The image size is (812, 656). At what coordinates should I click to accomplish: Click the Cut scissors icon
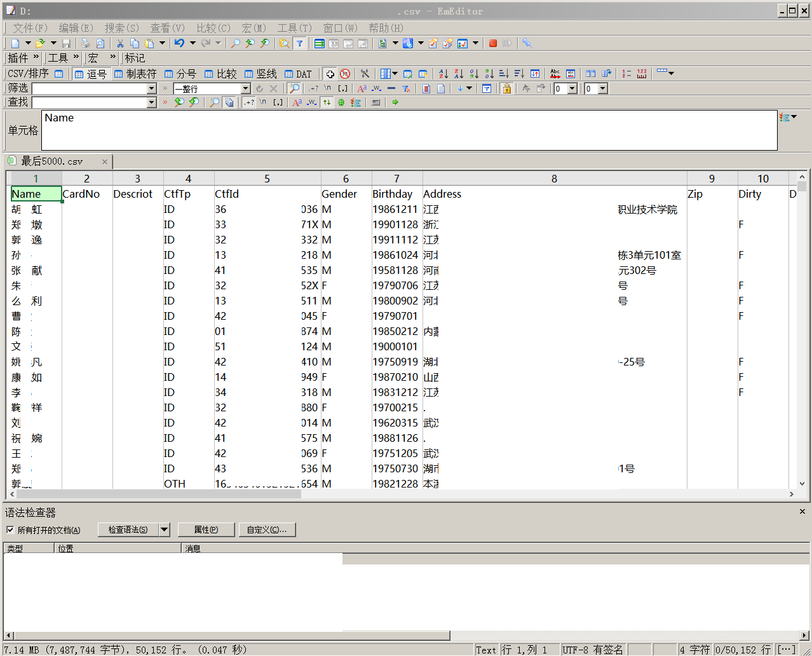[x=119, y=43]
